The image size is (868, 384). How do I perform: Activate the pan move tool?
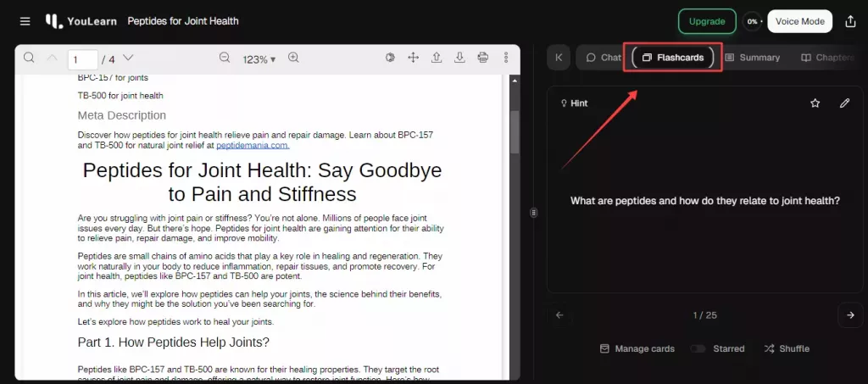tap(413, 57)
